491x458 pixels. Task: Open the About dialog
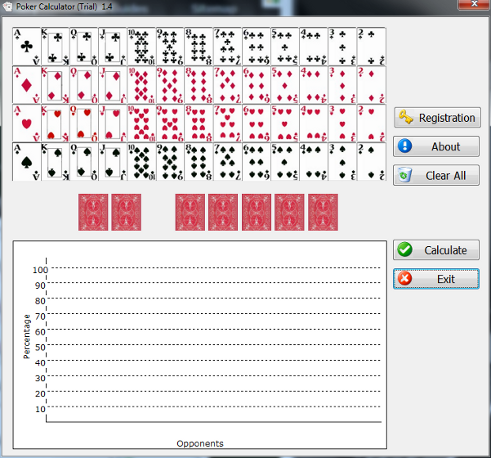point(436,147)
